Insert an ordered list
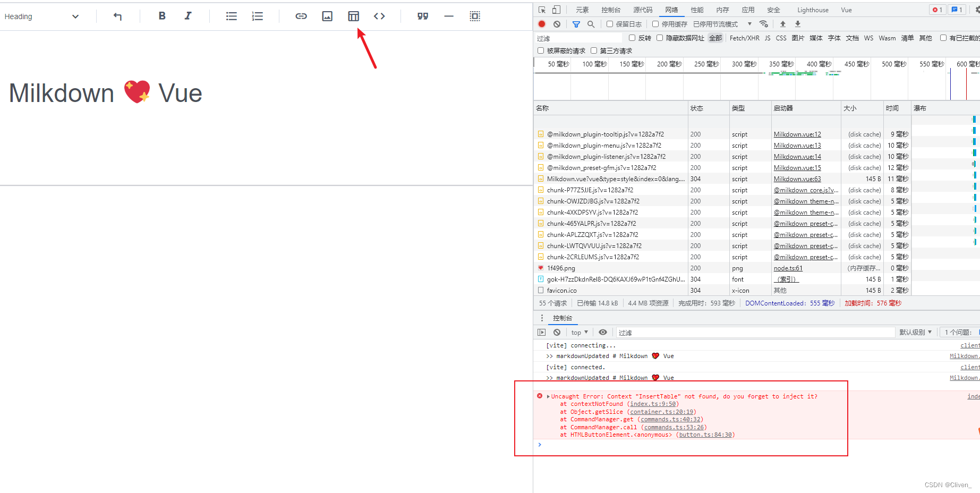The height and width of the screenshot is (493, 980). [258, 16]
